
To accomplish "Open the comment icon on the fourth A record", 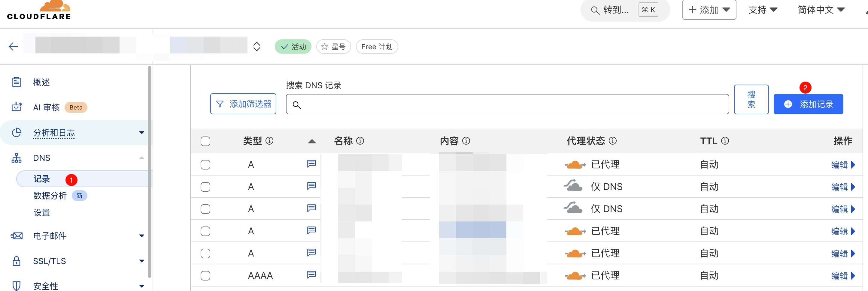I will tap(311, 230).
